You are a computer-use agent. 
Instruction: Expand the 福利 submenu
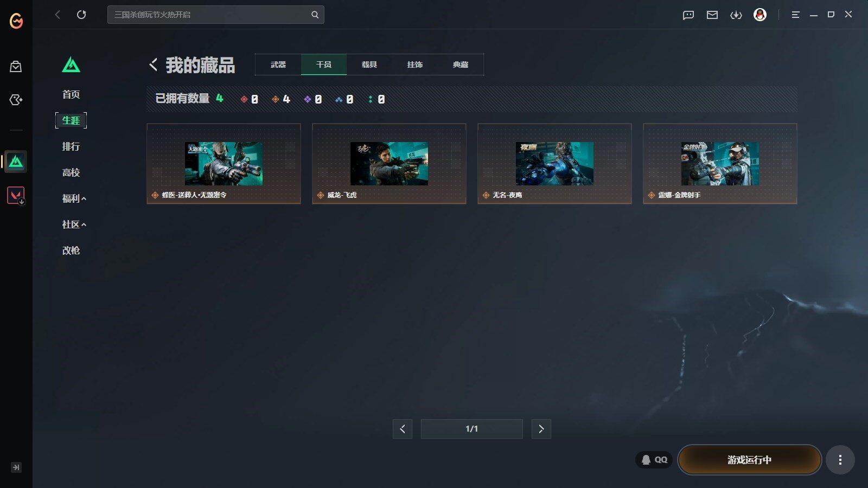(74, 198)
